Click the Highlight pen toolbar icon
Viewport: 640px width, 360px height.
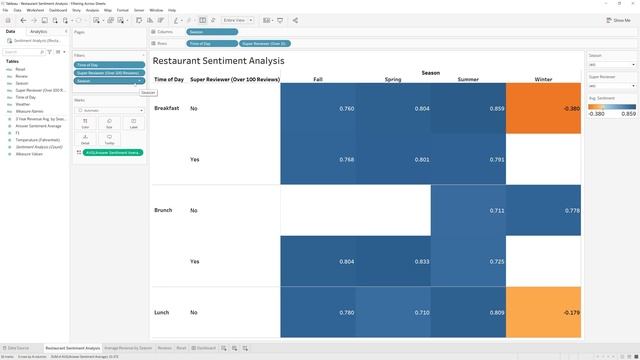click(x=176, y=20)
